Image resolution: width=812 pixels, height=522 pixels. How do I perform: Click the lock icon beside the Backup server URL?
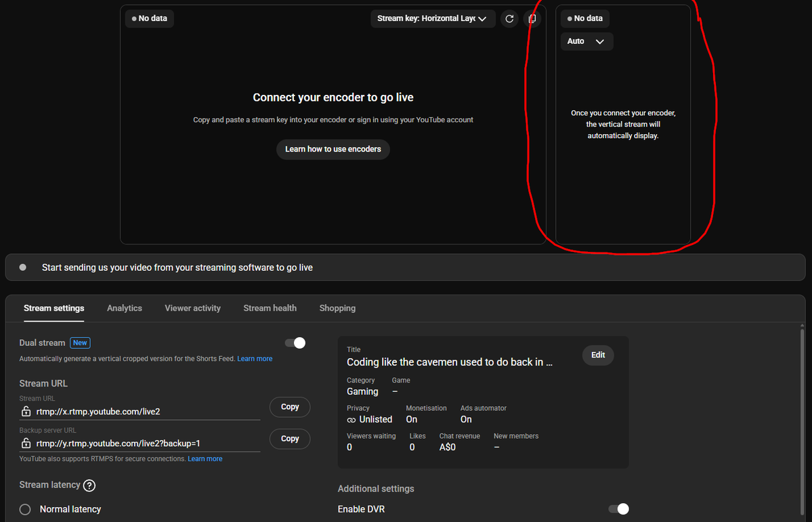coord(26,443)
